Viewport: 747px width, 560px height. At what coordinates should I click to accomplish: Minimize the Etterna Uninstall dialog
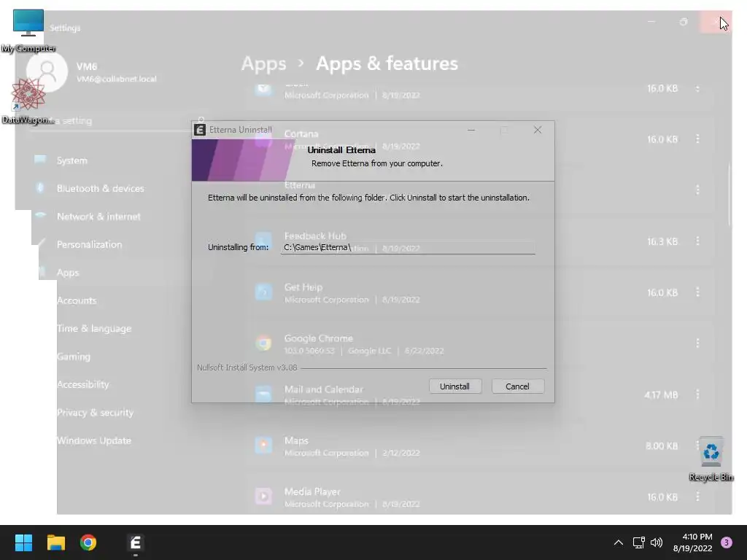pyautogui.click(x=471, y=130)
